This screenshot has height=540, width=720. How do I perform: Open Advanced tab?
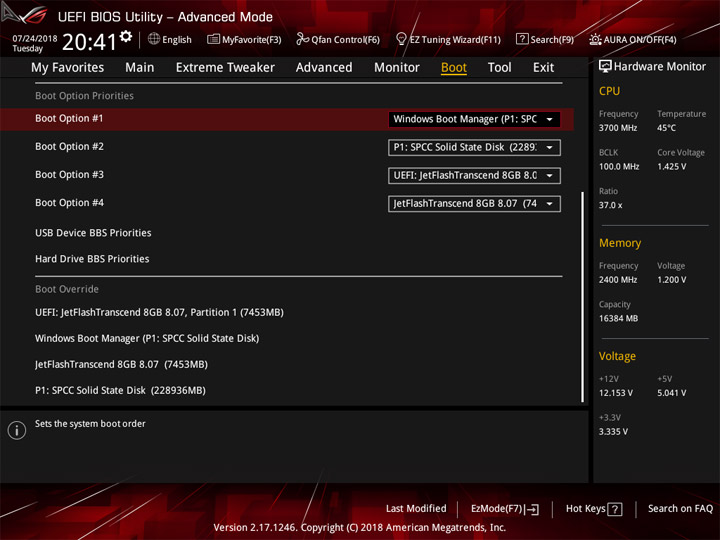[324, 68]
